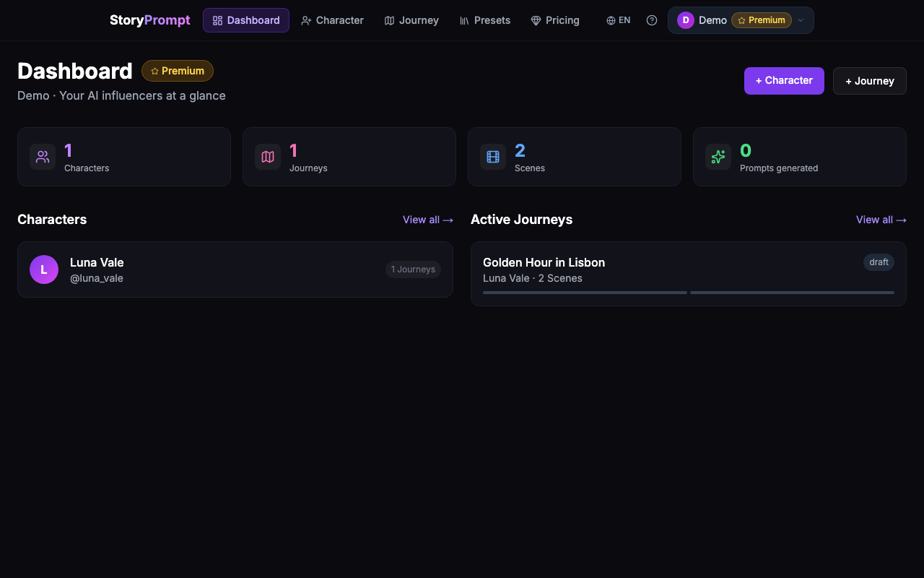924x578 pixels.
Task: Switch language via EN globe button
Action: tap(619, 20)
